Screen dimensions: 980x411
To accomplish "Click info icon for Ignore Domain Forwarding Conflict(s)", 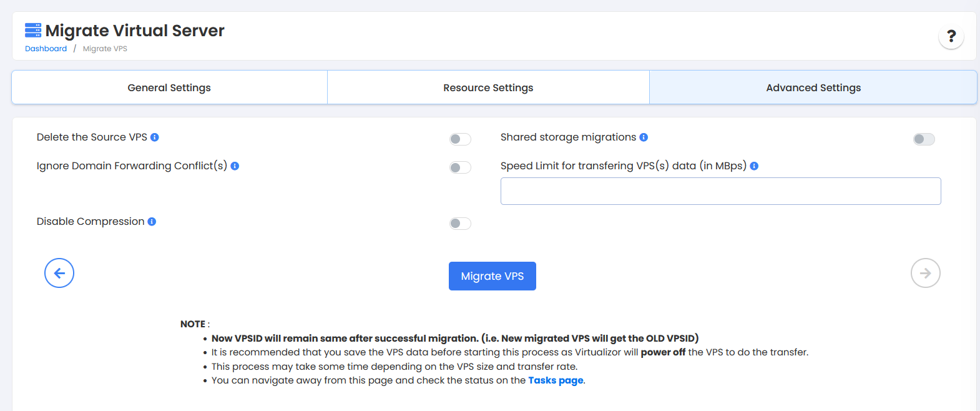I will point(235,166).
